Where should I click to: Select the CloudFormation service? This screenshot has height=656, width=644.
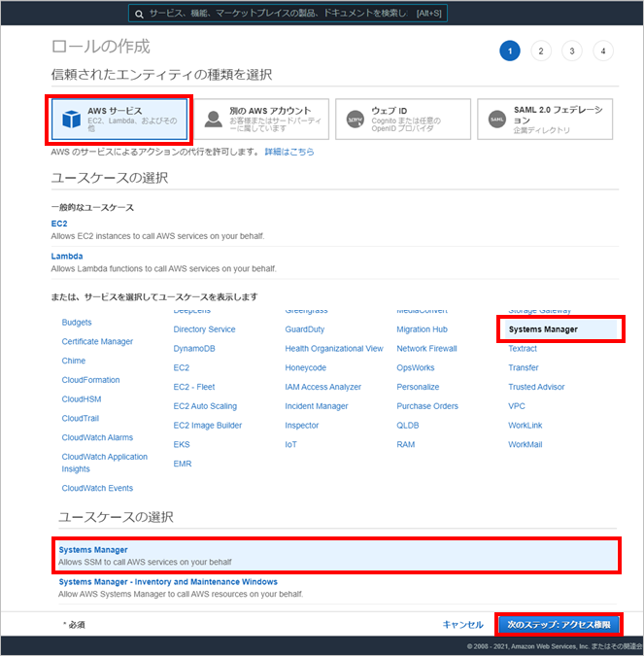[x=90, y=380]
